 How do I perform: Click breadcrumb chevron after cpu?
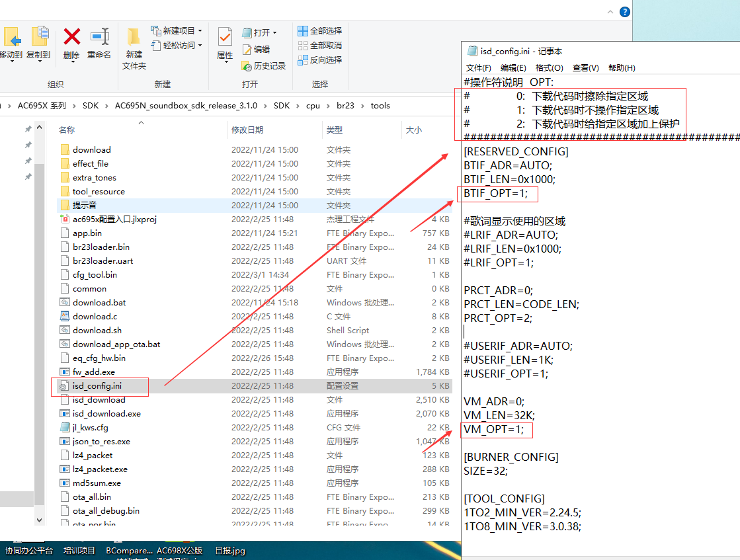[x=328, y=106]
